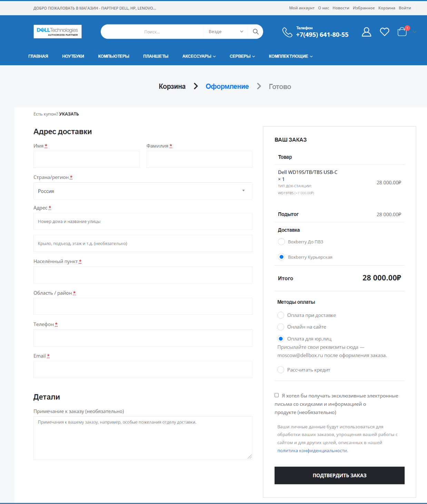Click the search input field 'Поиск...'
The image size is (427, 504).
coord(152,32)
